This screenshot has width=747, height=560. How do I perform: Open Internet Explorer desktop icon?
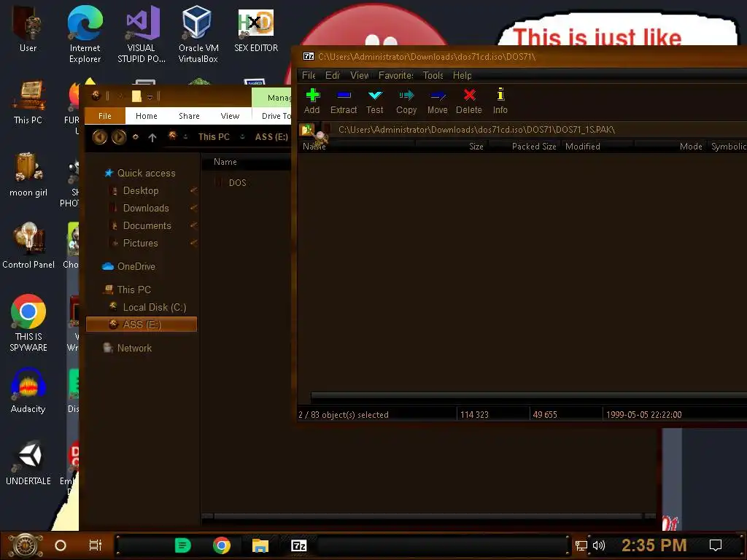click(85, 34)
